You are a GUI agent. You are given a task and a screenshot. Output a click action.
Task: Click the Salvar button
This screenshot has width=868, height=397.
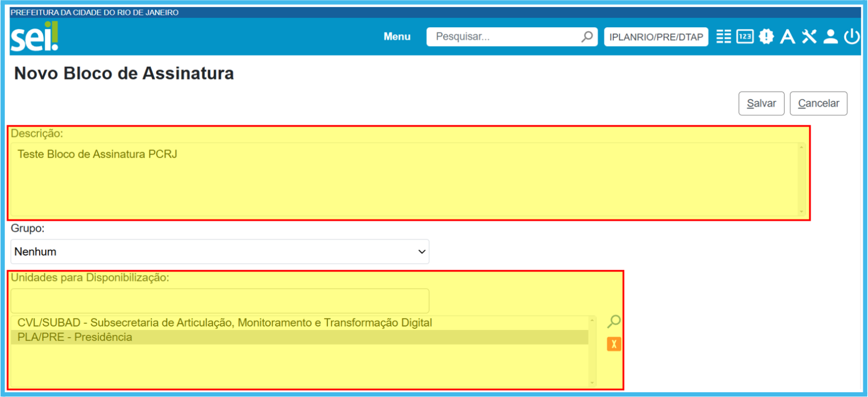click(761, 104)
